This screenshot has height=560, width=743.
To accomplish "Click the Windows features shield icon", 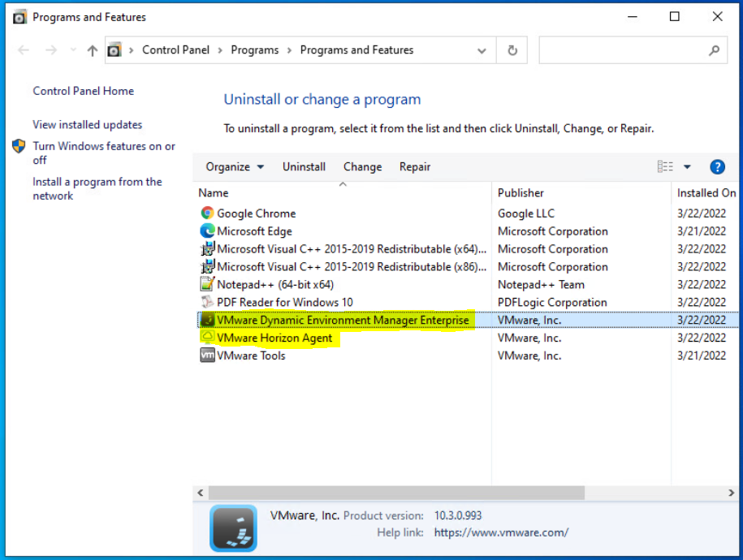I will click(x=19, y=146).
